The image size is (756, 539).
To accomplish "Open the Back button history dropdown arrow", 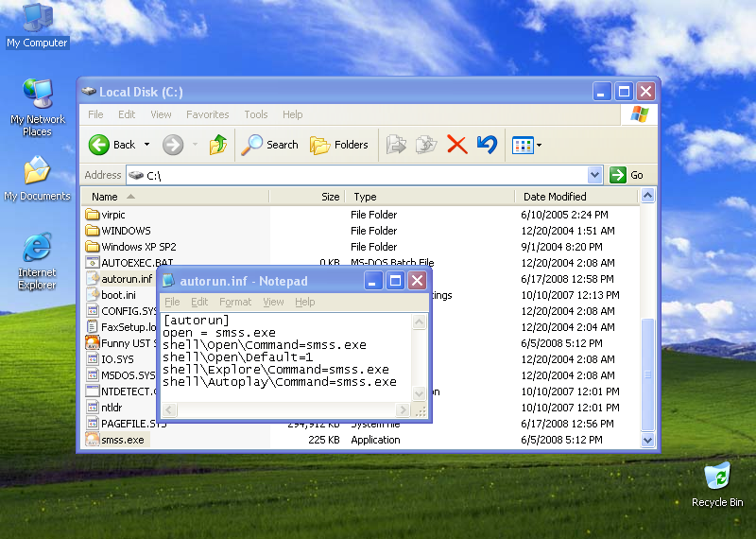I will 146,145.
